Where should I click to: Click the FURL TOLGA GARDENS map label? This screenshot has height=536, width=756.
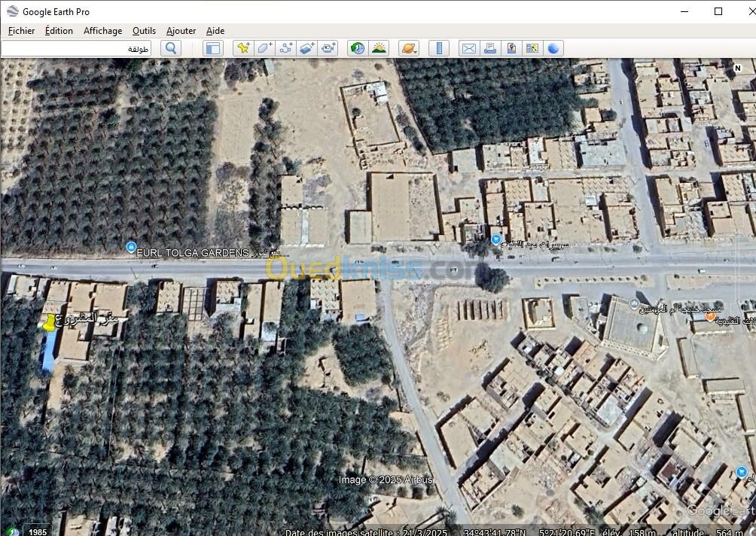(x=192, y=253)
